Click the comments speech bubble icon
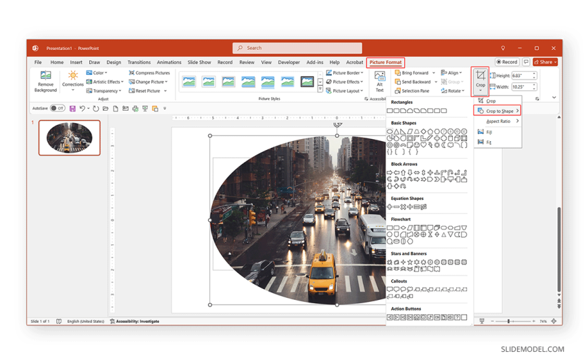The image size is (588, 364). (526, 62)
